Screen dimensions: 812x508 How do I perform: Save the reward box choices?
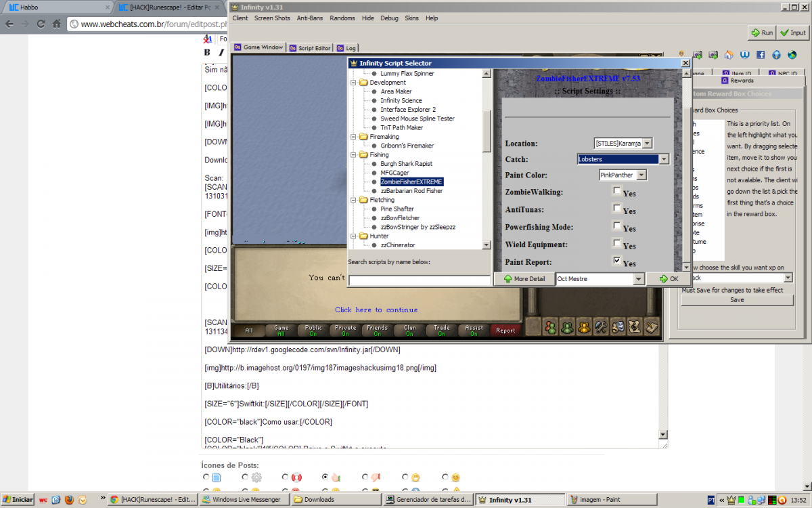pyautogui.click(x=737, y=300)
